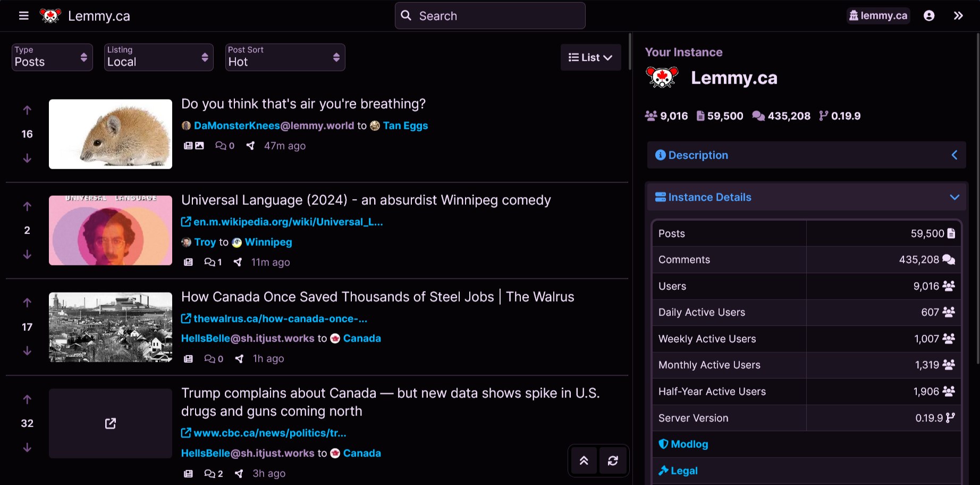Open the Legal link
Viewport: 980px width, 485px height.
coord(678,471)
